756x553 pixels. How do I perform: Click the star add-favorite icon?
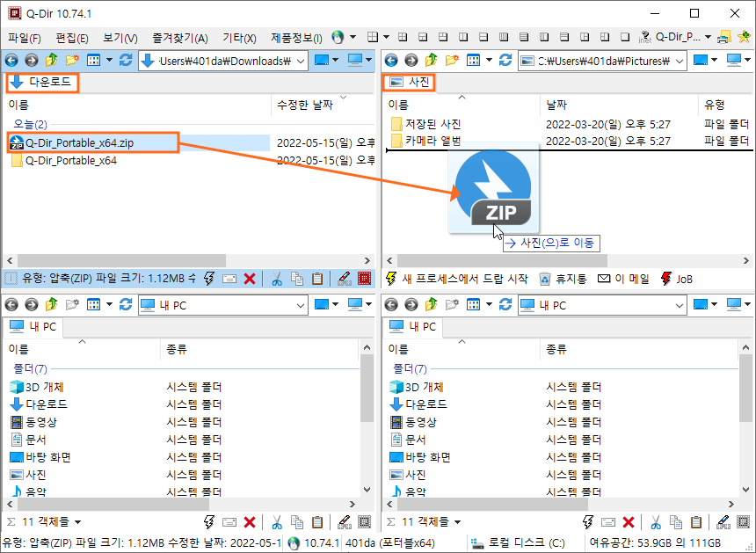click(744, 37)
